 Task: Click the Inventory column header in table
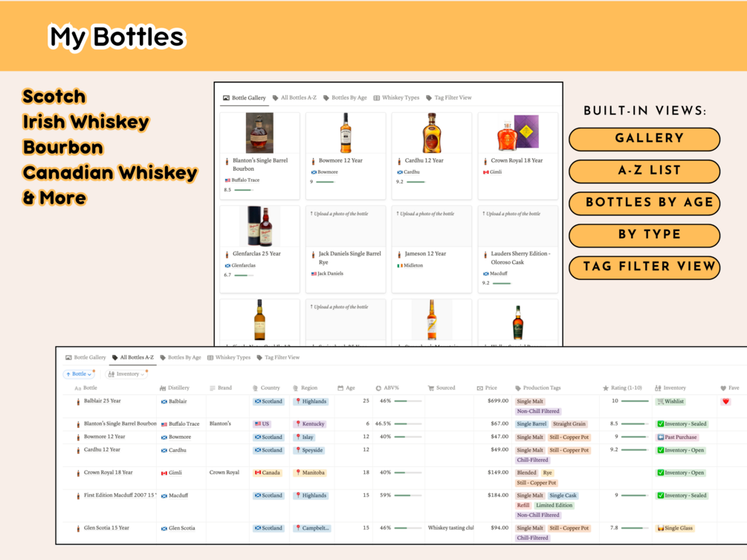click(670, 388)
